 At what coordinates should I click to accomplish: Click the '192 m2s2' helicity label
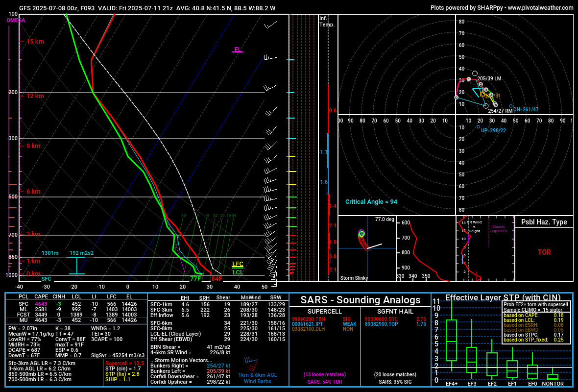[x=81, y=253]
